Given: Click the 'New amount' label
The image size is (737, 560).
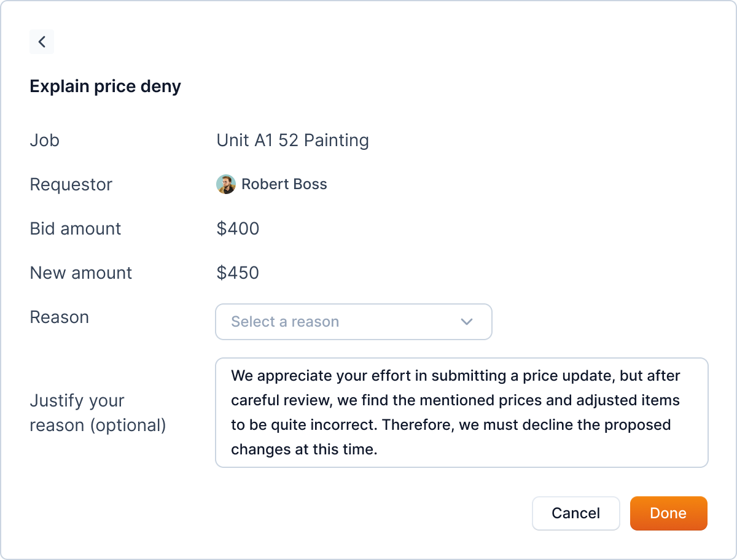Looking at the screenshot, I should point(80,273).
